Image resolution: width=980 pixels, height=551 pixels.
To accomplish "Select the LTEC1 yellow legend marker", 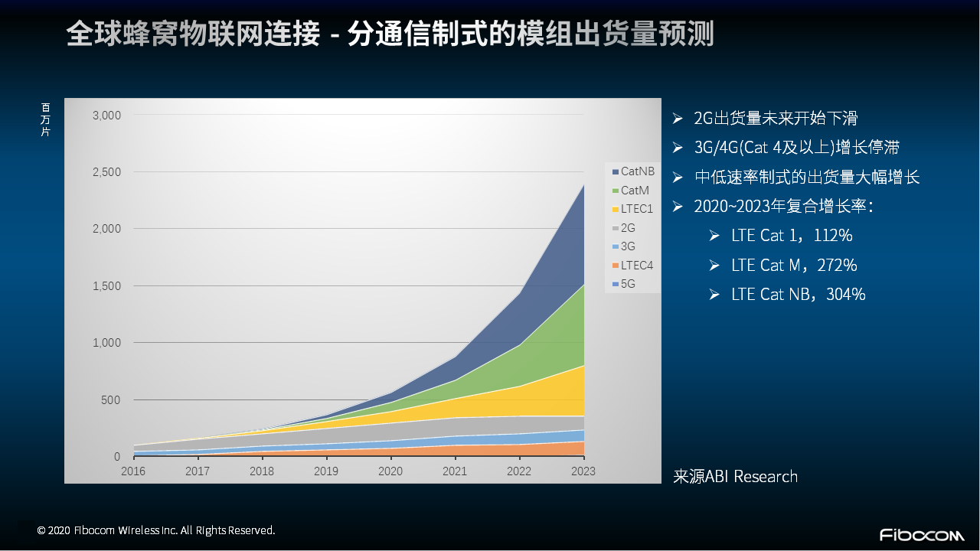I will pos(615,209).
